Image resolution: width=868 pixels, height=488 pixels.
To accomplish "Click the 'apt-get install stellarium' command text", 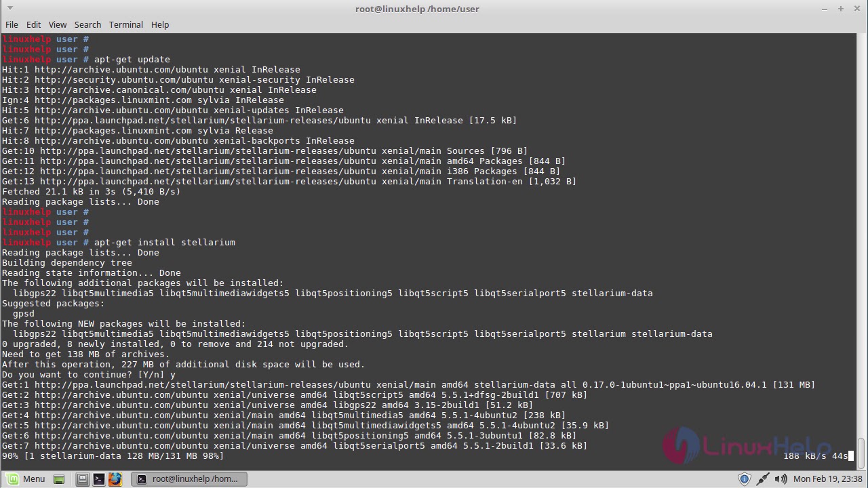I will [x=165, y=242].
